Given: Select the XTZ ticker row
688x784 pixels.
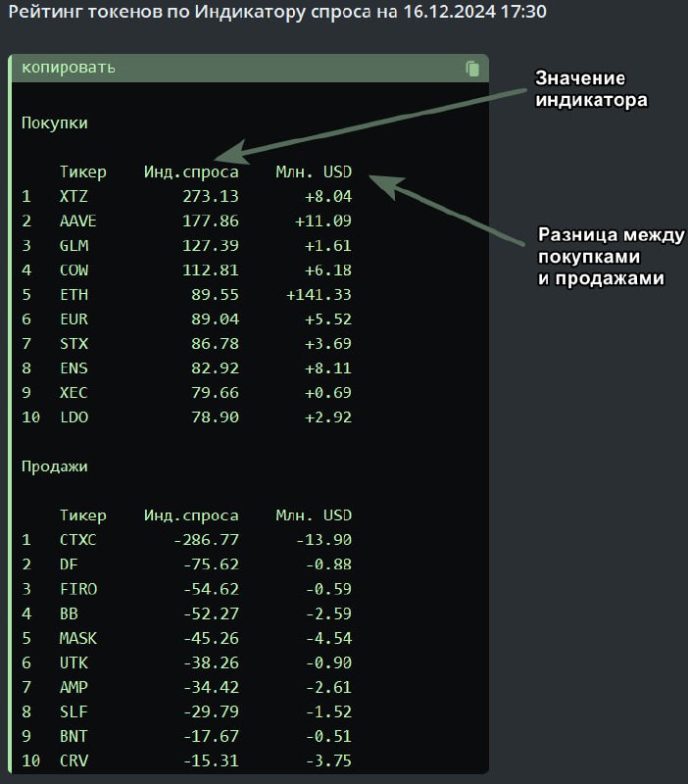Looking at the screenshot, I should [x=186, y=196].
